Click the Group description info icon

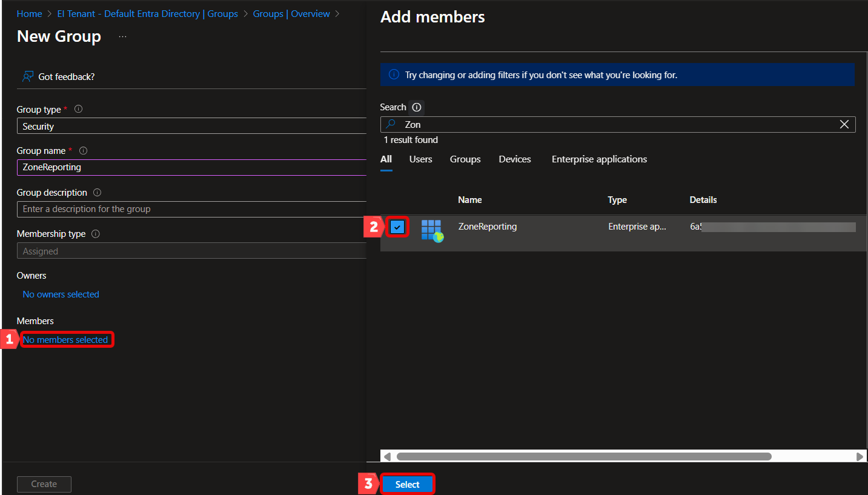pos(98,192)
